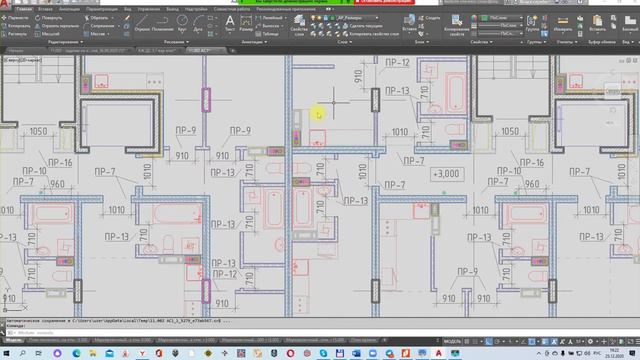Switch to the Управление ribbon tab
This screenshot has height=360, width=640.
point(149,9)
